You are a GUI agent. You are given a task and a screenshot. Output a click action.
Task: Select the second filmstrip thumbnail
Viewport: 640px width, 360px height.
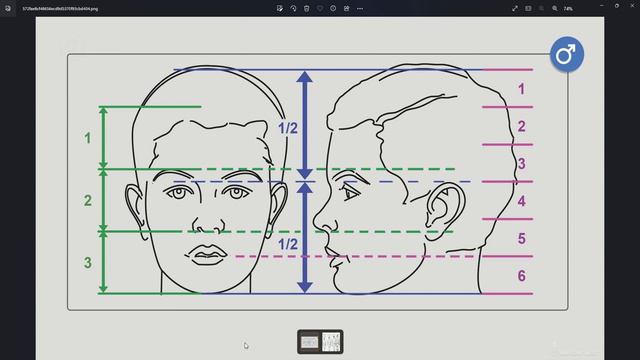tap(331, 342)
